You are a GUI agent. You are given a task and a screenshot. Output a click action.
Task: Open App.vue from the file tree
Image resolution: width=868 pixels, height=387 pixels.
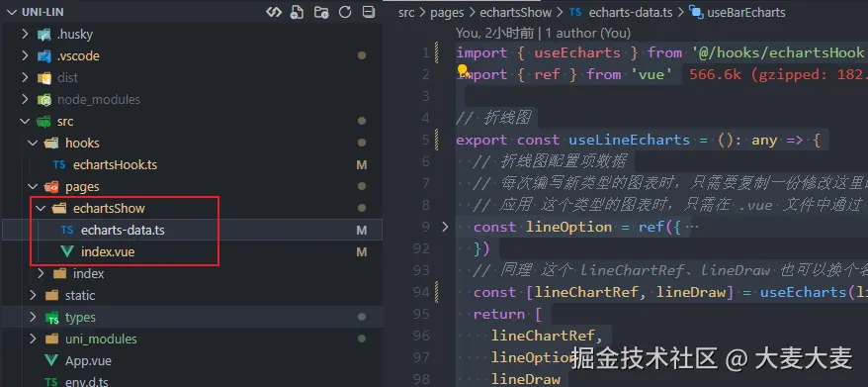click(x=88, y=361)
